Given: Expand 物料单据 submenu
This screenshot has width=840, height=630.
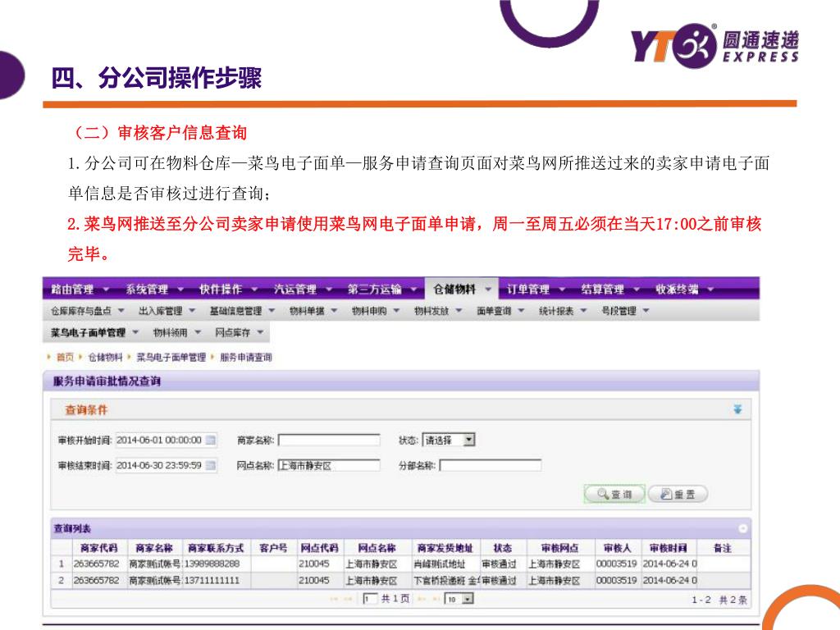Looking at the screenshot, I should (x=313, y=311).
